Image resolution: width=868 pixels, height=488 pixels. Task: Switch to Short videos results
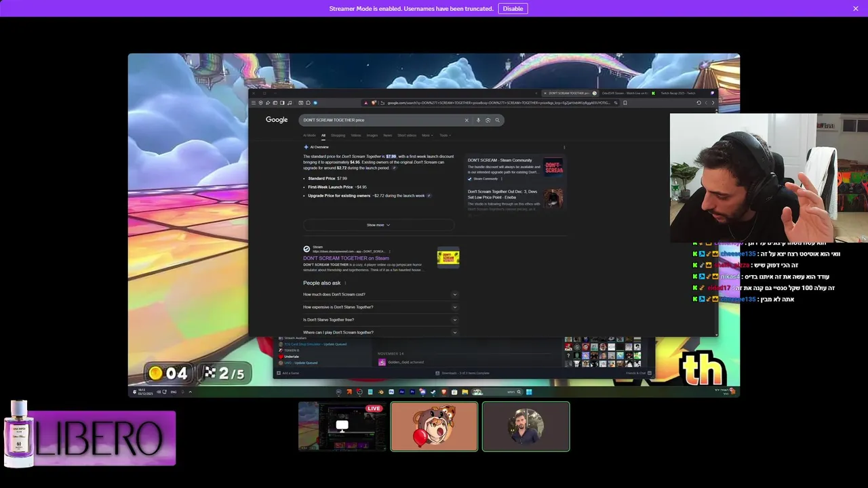point(407,136)
